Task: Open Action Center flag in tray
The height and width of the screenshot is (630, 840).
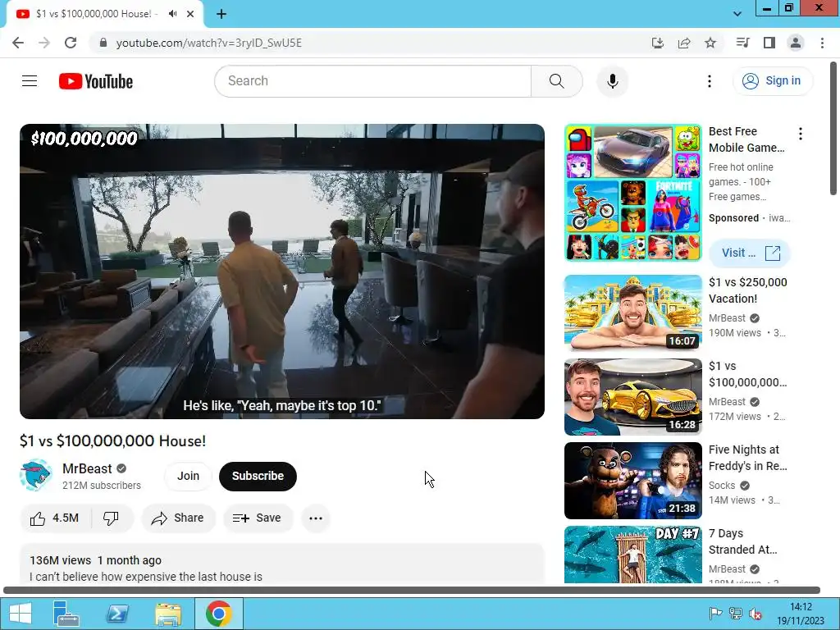Action: point(715,614)
